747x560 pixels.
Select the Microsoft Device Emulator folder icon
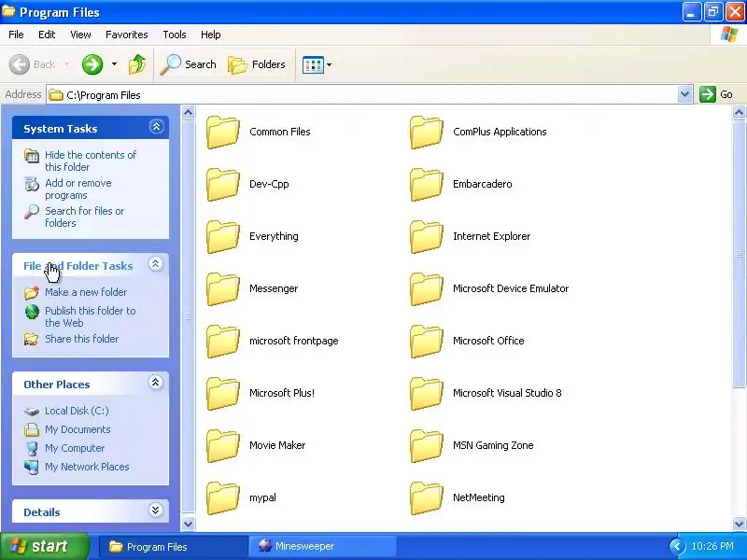pyautogui.click(x=427, y=289)
